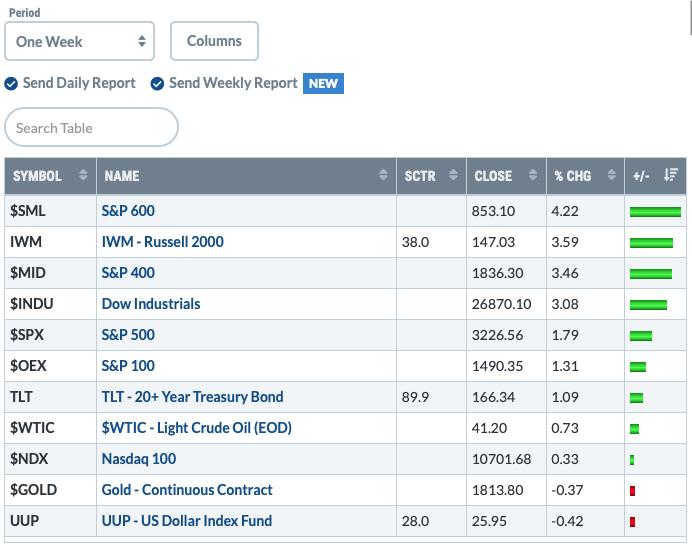
Task: Click the green bar in $SML row
Action: click(x=655, y=212)
